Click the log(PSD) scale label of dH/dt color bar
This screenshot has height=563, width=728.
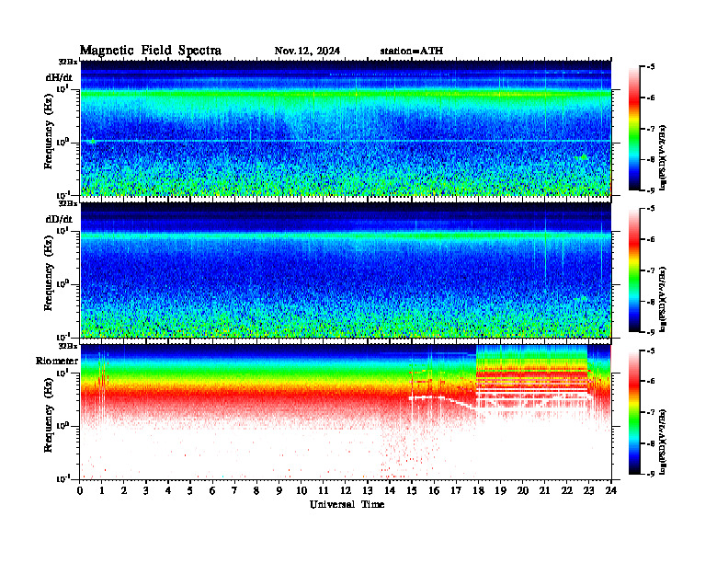tap(664, 157)
